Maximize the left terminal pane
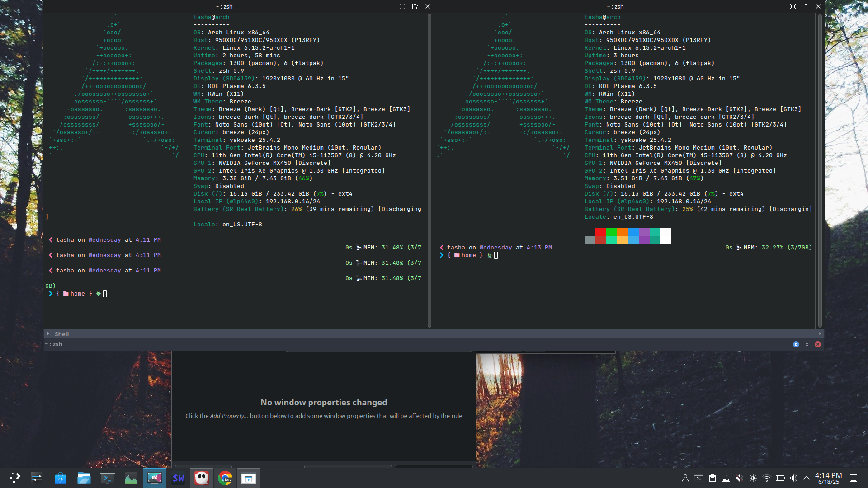The image size is (868, 488). 402,6
